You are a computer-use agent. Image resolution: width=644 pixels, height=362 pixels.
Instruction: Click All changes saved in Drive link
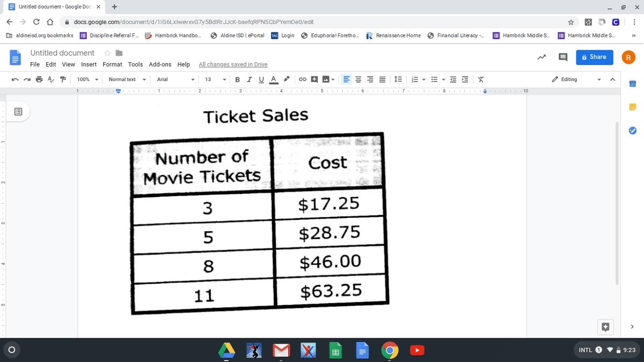(233, 64)
